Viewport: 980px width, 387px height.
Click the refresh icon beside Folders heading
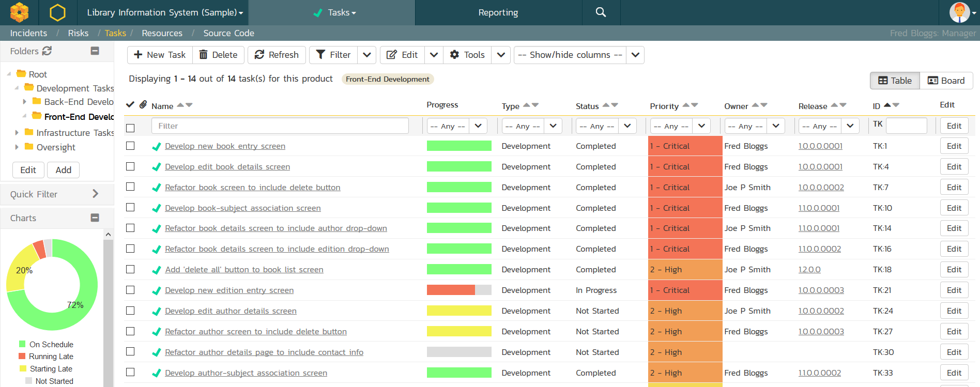click(47, 51)
